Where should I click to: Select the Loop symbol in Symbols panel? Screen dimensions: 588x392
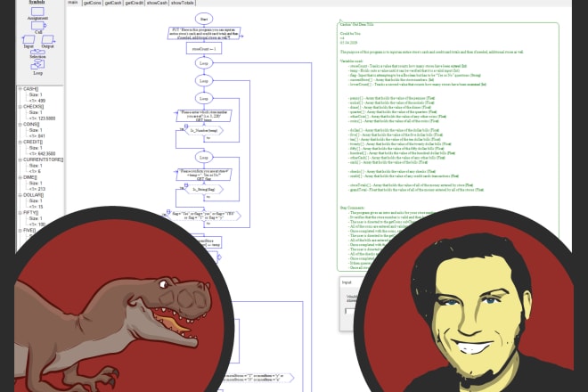coord(37,64)
